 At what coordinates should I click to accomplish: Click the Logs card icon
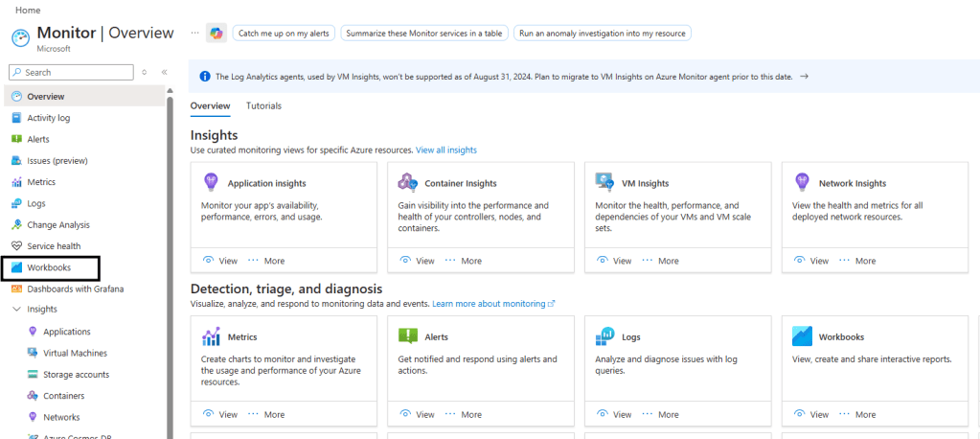[x=604, y=336]
